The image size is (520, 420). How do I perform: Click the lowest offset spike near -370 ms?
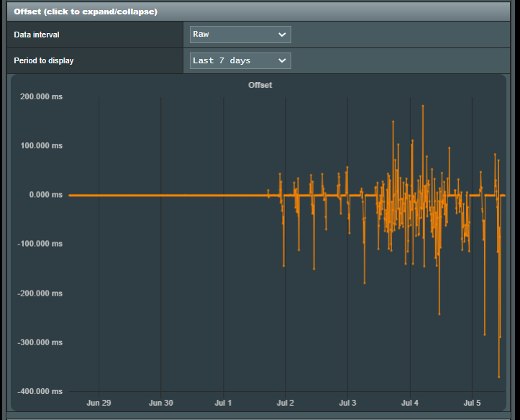click(x=498, y=377)
